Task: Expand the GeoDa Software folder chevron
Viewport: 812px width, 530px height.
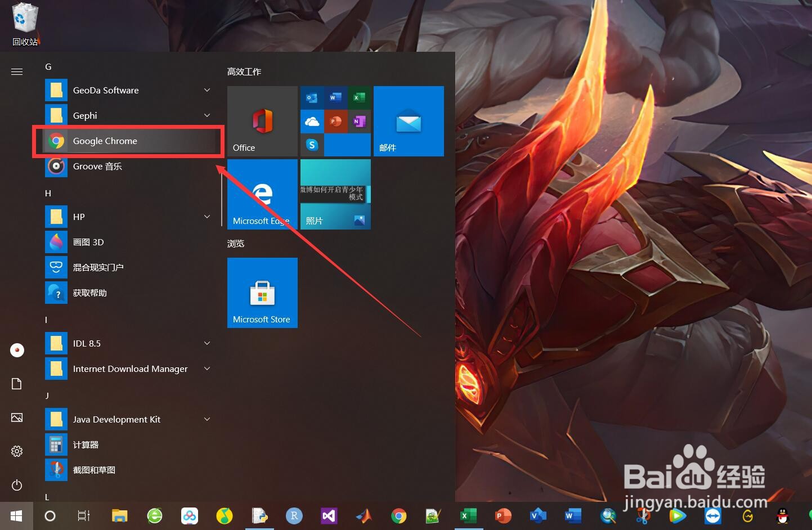Action: coord(207,90)
